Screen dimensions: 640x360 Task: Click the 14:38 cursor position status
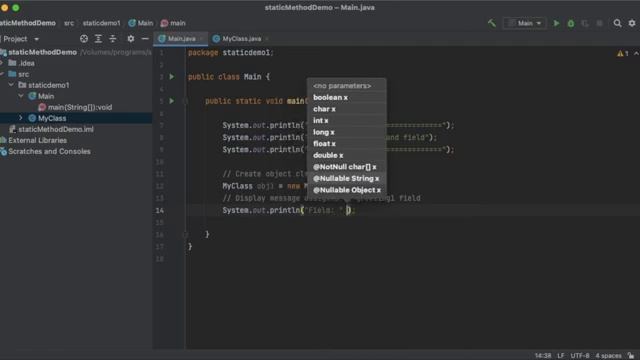point(543,356)
